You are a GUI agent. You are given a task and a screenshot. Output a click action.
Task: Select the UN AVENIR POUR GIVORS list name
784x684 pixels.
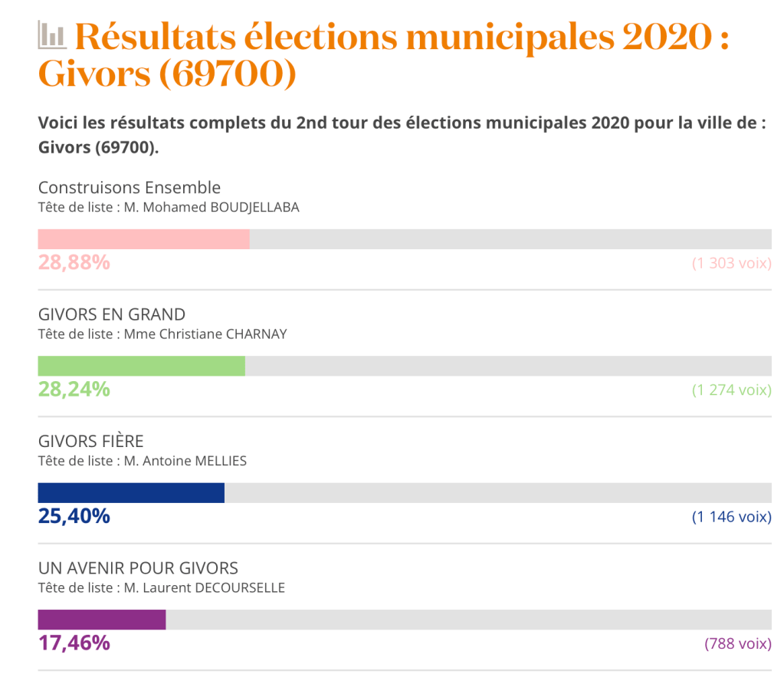138,568
